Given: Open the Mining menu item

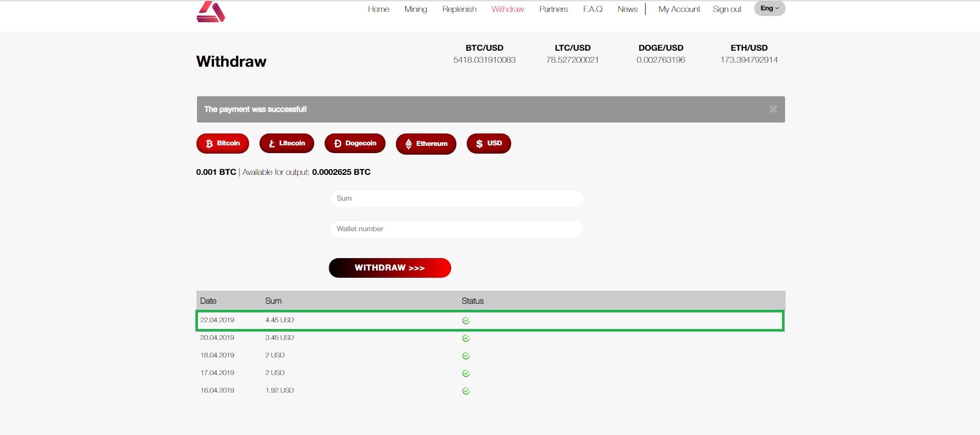Looking at the screenshot, I should 416,9.
